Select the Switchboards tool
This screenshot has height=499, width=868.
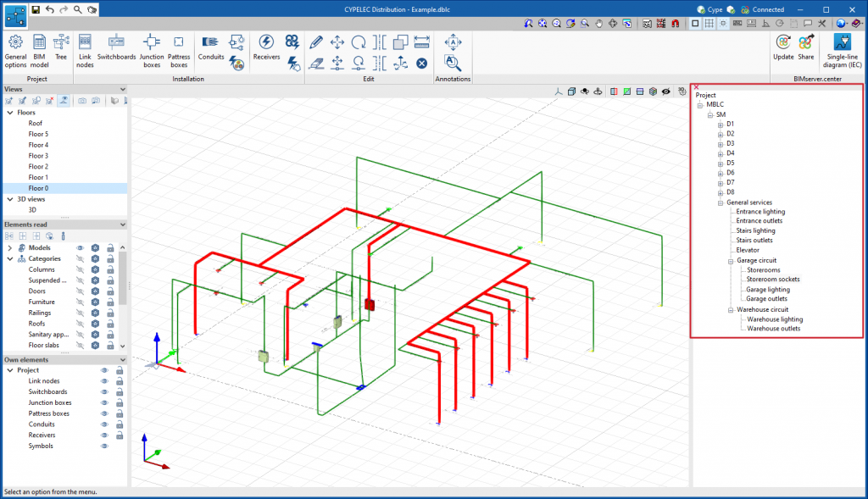pos(116,49)
